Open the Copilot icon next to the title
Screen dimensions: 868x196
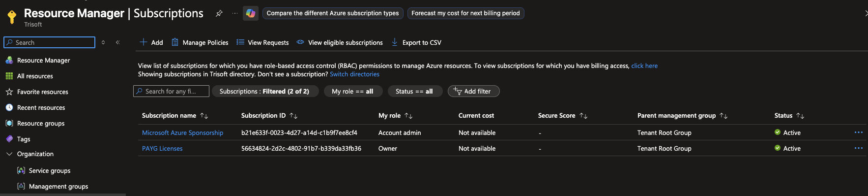click(251, 13)
